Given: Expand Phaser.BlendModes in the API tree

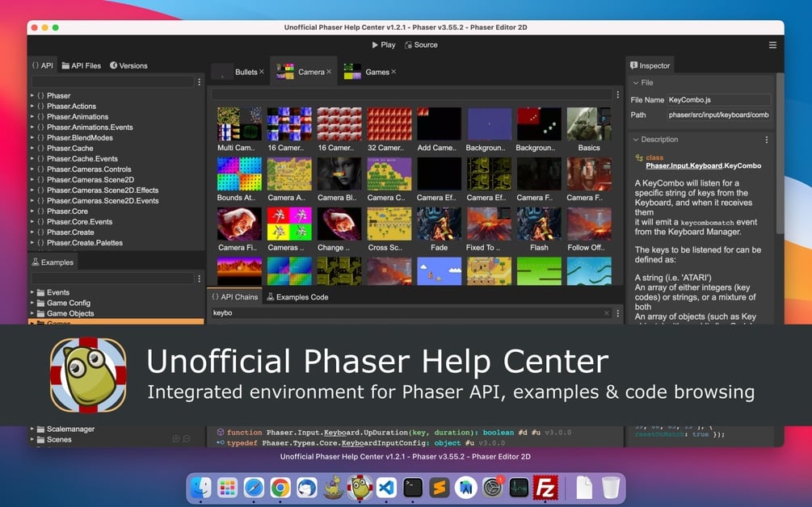Looking at the screenshot, I should [x=32, y=137].
